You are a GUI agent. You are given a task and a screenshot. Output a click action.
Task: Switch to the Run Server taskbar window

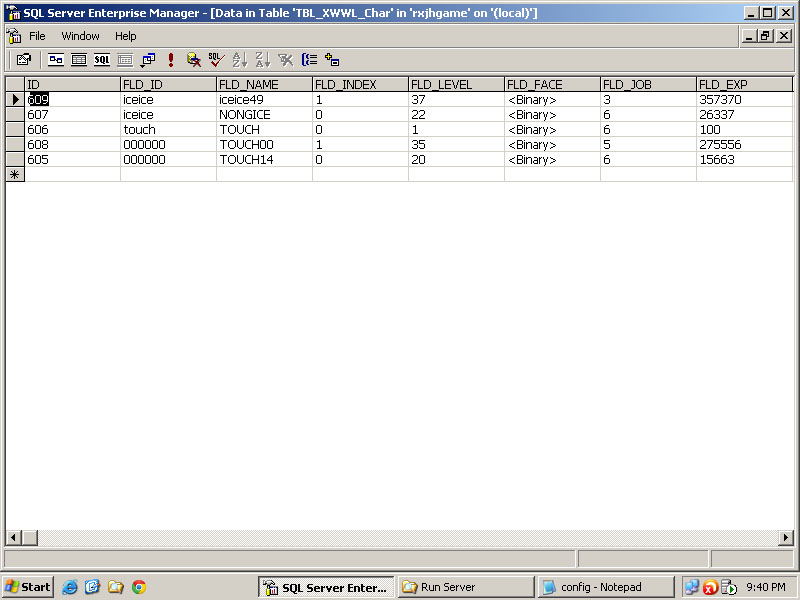[x=465, y=587]
